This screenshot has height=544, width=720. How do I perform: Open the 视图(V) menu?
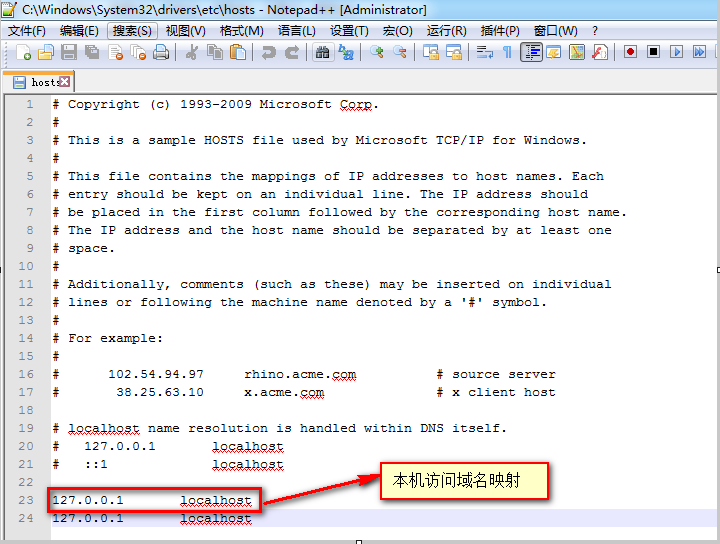[186, 31]
